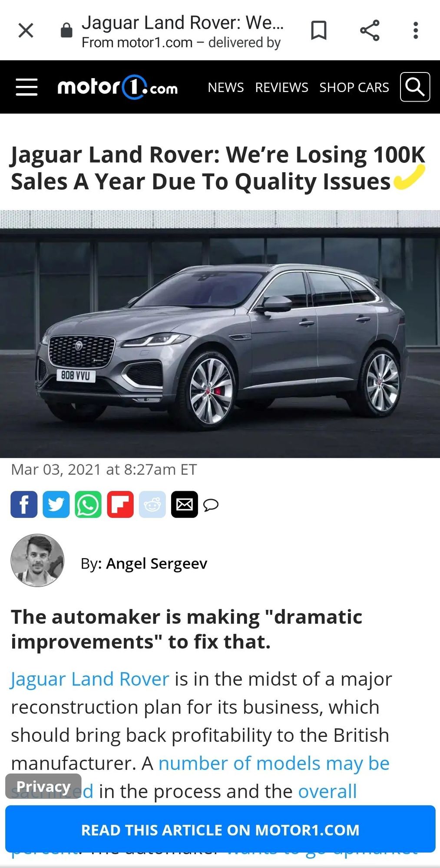Share article to Flipboard
This screenshot has width=440, height=868.
click(120, 504)
